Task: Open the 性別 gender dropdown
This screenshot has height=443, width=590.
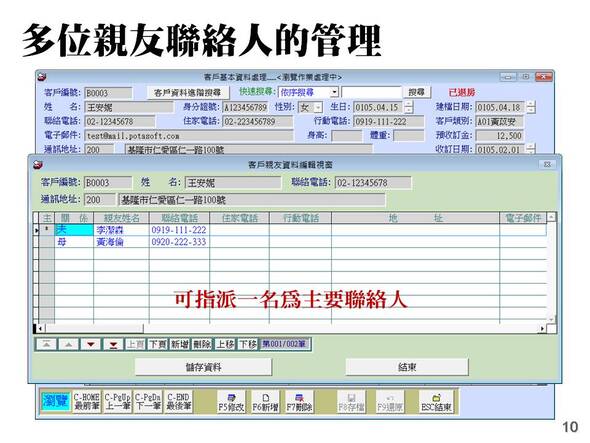Action: (318, 108)
